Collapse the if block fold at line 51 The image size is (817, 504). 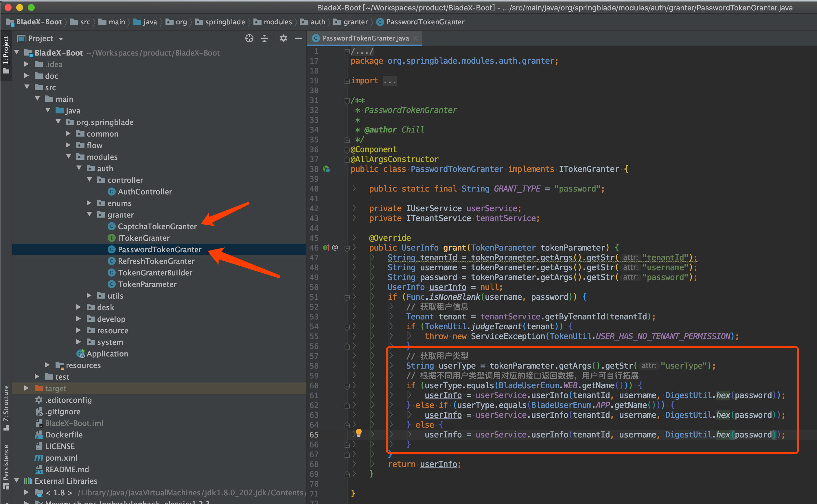[347, 297]
